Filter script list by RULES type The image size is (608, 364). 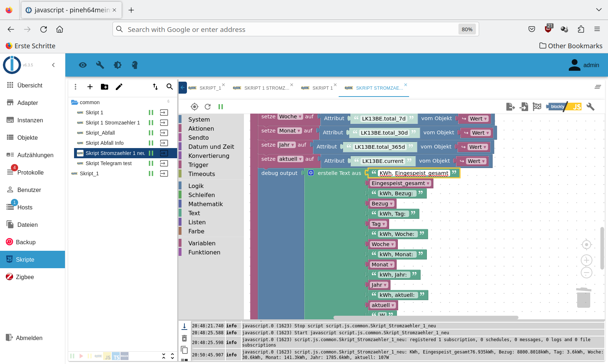(125, 356)
